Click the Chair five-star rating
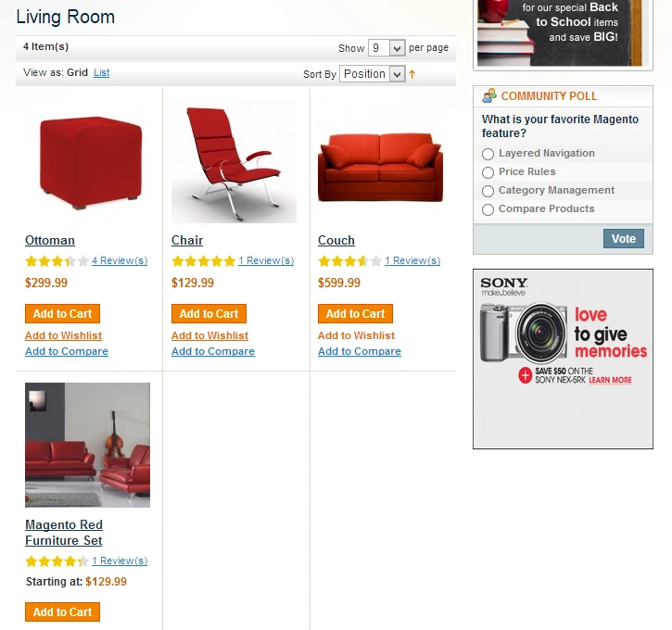Image resolution: width=672 pixels, height=630 pixels. point(203,261)
